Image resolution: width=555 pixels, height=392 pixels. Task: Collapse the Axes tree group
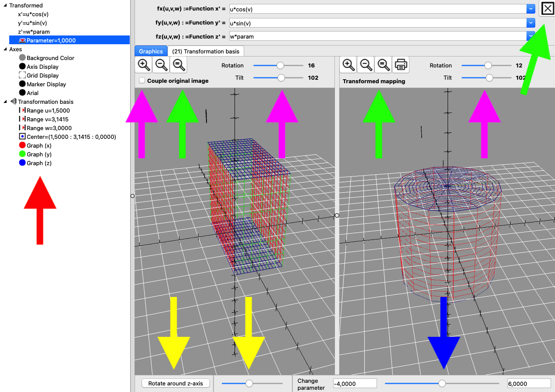tap(5, 49)
